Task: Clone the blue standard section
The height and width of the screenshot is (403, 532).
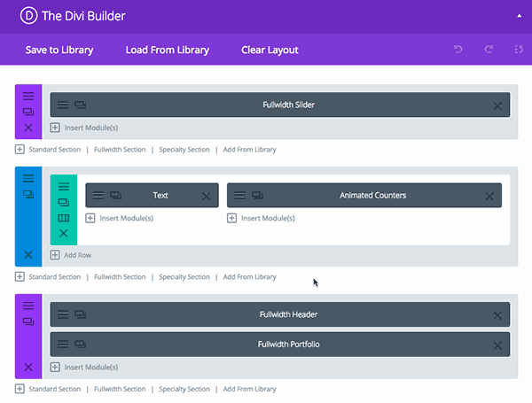Action: pos(28,194)
